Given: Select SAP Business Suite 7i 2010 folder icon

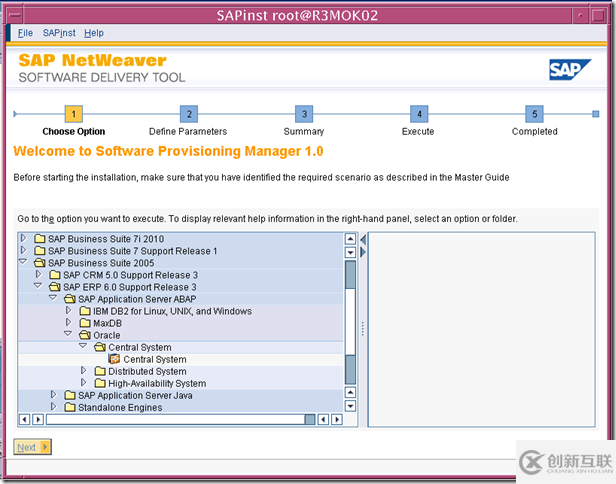Looking at the screenshot, I should [40, 239].
